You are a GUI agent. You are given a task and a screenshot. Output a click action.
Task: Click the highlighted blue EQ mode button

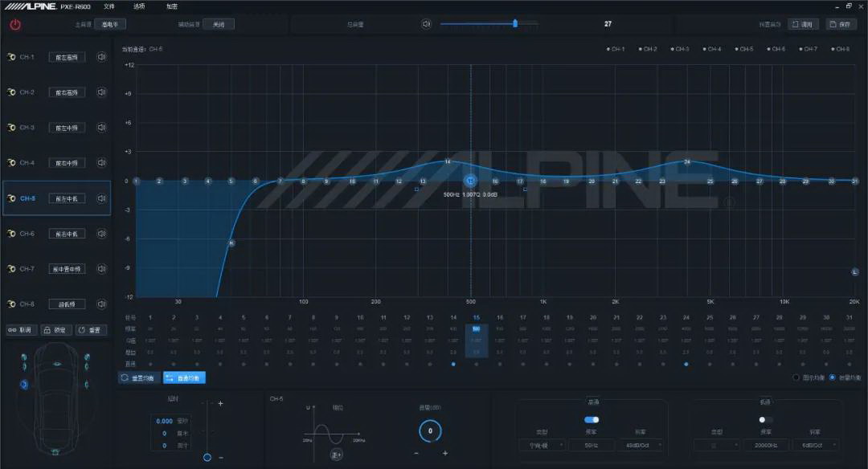tap(184, 377)
